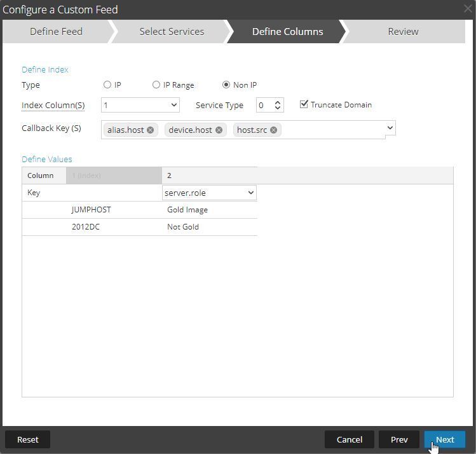Click the Next button

[445, 439]
